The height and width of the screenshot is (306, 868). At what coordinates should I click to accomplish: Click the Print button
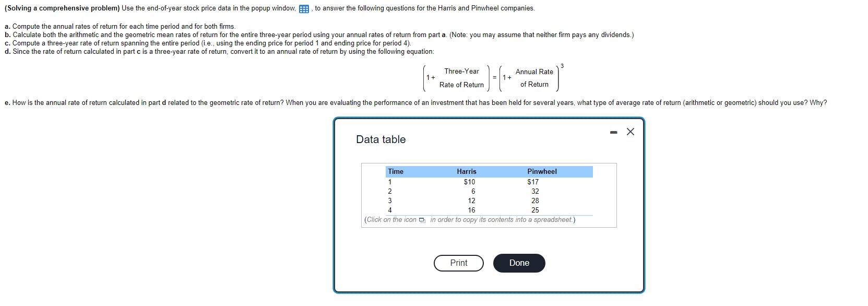point(458,263)
